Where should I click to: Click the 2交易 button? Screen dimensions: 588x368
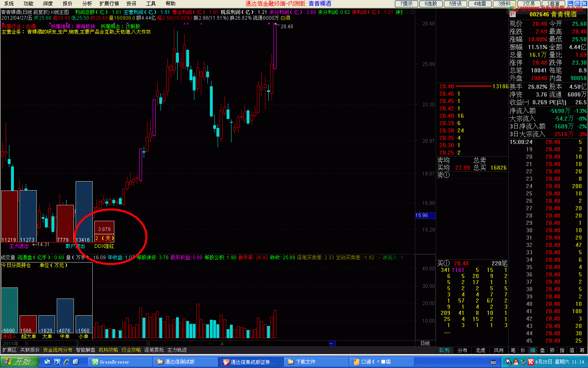(x=529, y=3)
